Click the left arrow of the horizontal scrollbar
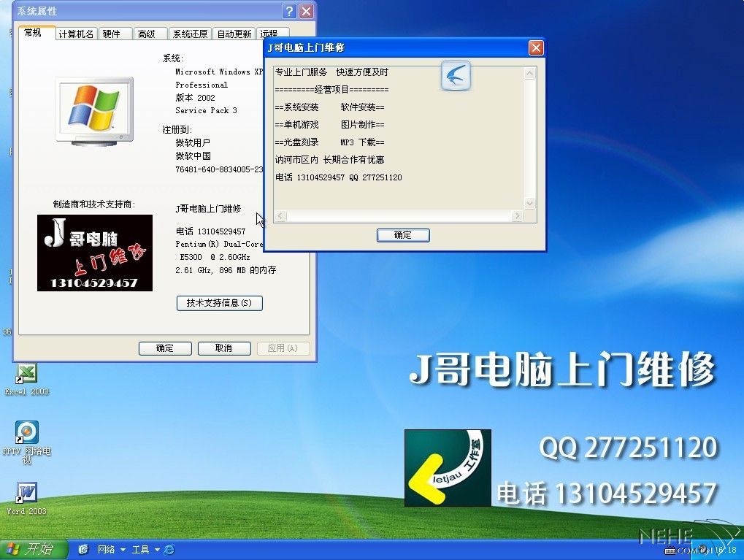The width and height of the screenshot is (744, 560). [x=280, y=216]
